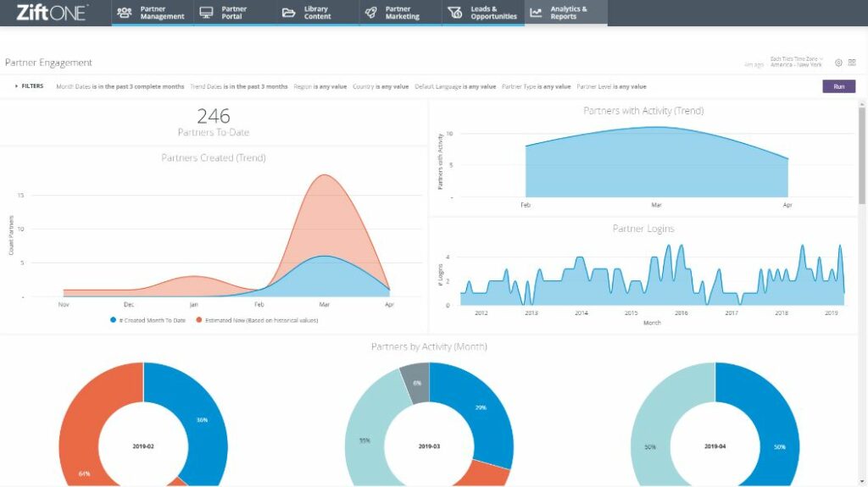Screen dimensions: 868x487
Task: Run the dashboard query
Action: (838, 86)
